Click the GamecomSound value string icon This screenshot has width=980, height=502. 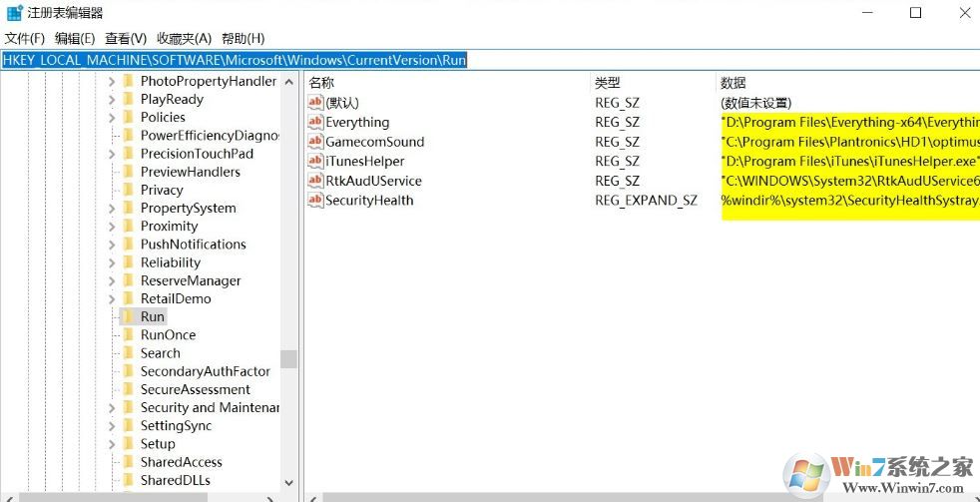pos(315,142)
